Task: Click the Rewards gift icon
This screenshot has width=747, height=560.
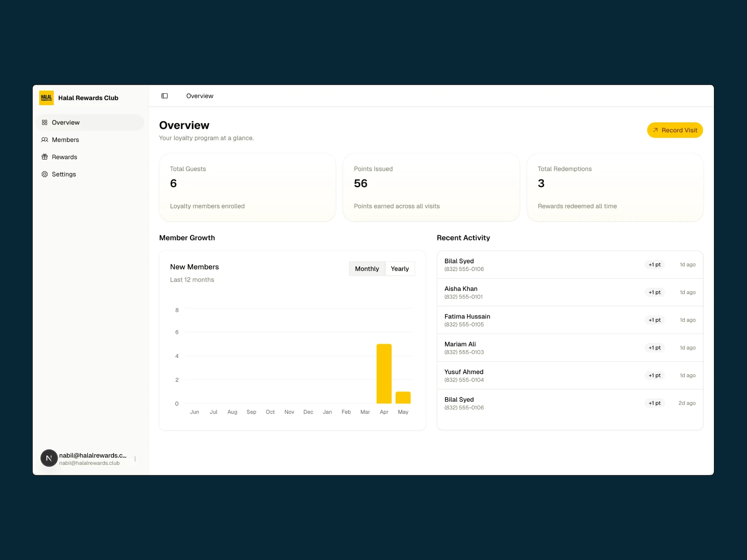Action: (x=44, y=157)
